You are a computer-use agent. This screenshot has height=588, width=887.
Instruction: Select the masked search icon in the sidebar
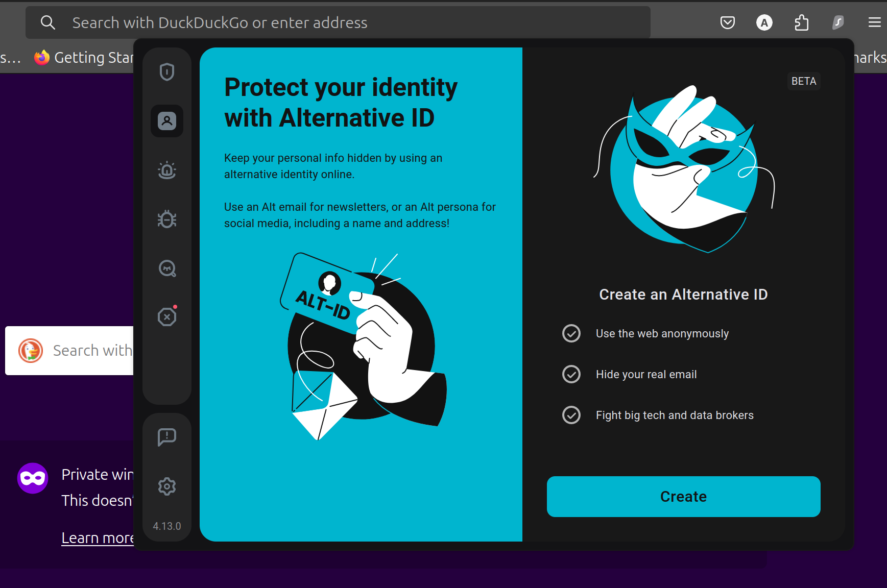[166, 268]
